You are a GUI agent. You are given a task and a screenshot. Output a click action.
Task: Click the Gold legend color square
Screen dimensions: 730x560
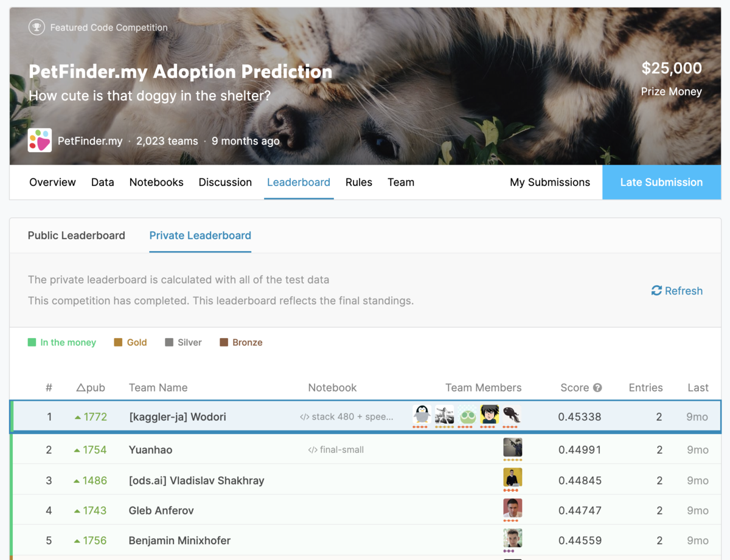pos(118,342)
